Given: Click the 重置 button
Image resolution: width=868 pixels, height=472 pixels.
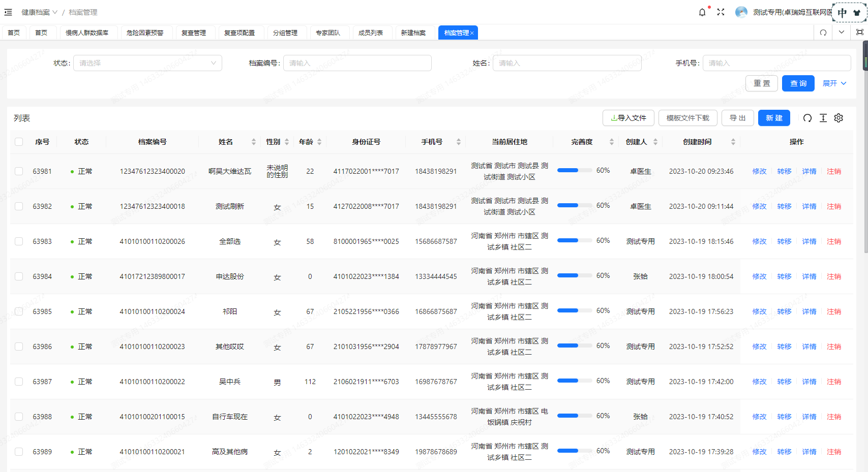Looking at the screenshot, I should click(x=762, y=83).
